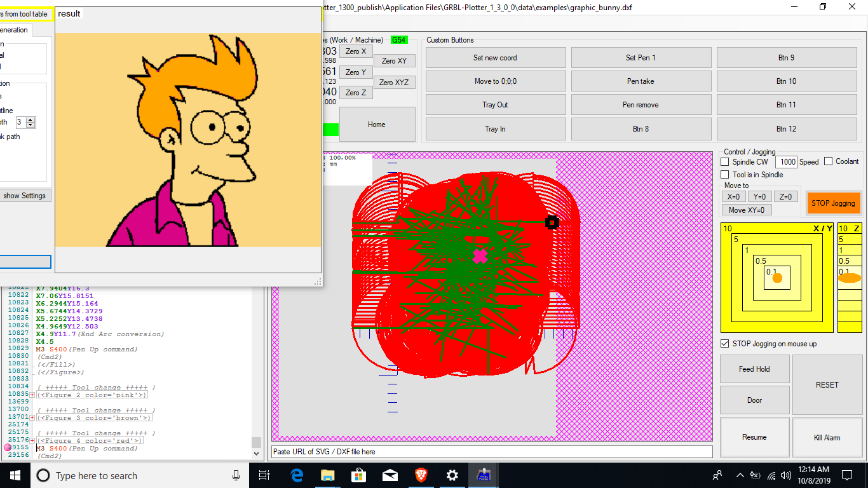868x488 pixels.
Task: Open the Mail app in taskbar
Action: point(390,475)
